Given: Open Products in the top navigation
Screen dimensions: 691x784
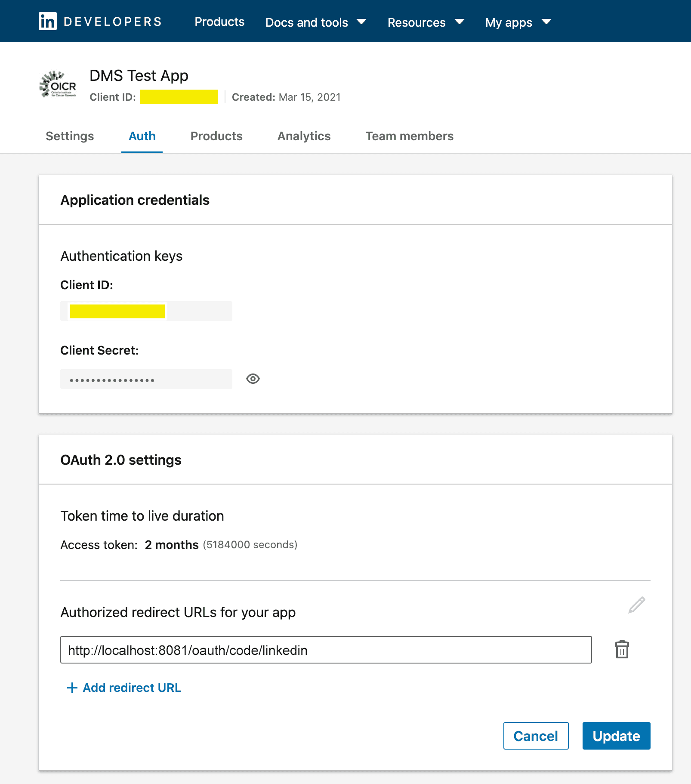Looking at the screenshot, I should point(219,22).
